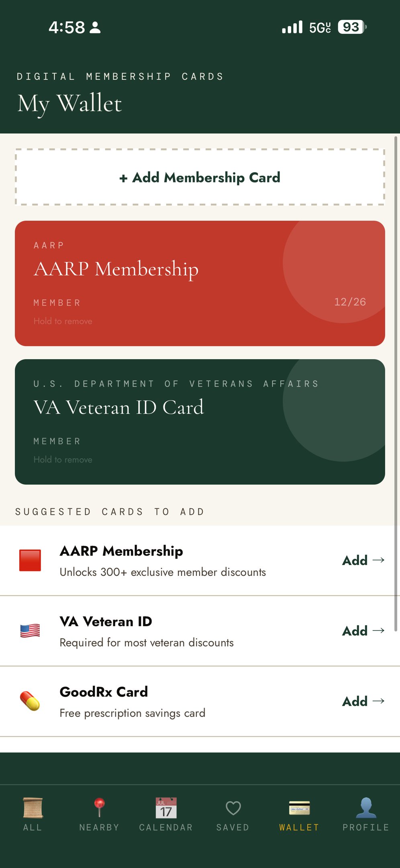Viewport: 400px width, 868px height.
Task: Tap the AARP card 12/26 expiry date
Action: (350, 302)
